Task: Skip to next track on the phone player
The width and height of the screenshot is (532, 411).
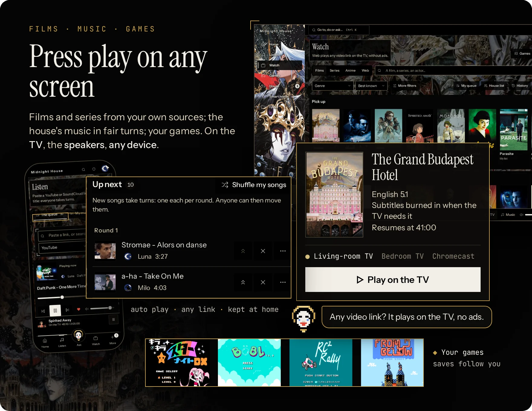Action: (67, 310)
